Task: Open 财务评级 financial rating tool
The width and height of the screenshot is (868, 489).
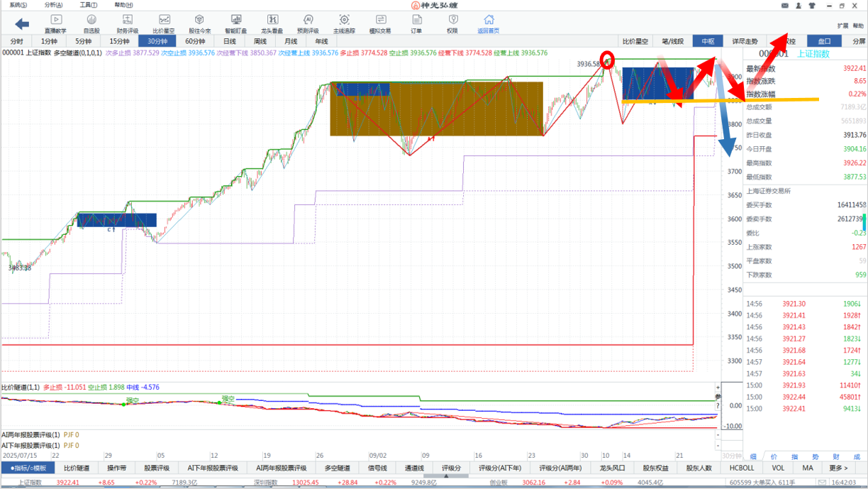Action: coord(128,23)
